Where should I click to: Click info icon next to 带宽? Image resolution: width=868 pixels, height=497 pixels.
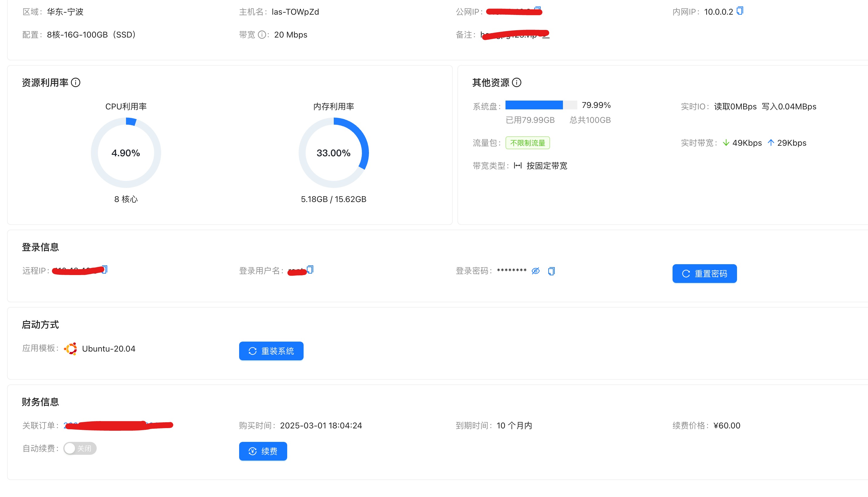click(262, 35)
